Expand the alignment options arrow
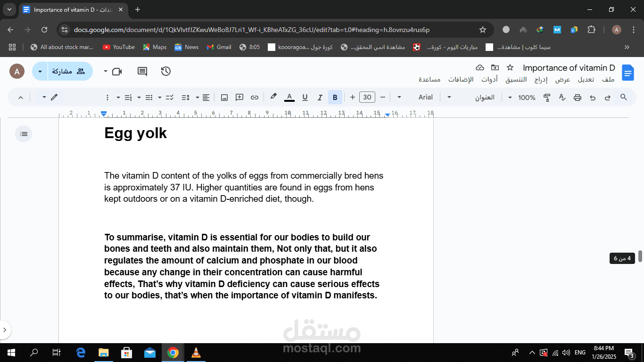The width and height of the screenshot is (644, 362). point(197,98)
